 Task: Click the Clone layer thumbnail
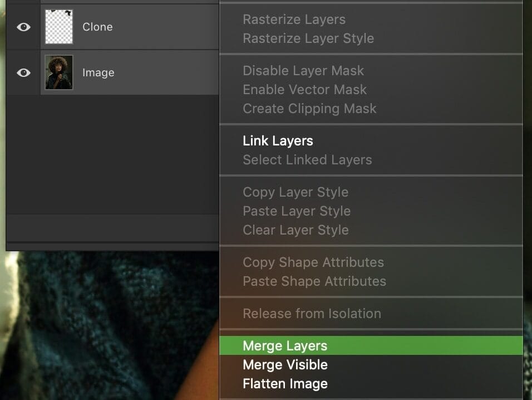59,27
